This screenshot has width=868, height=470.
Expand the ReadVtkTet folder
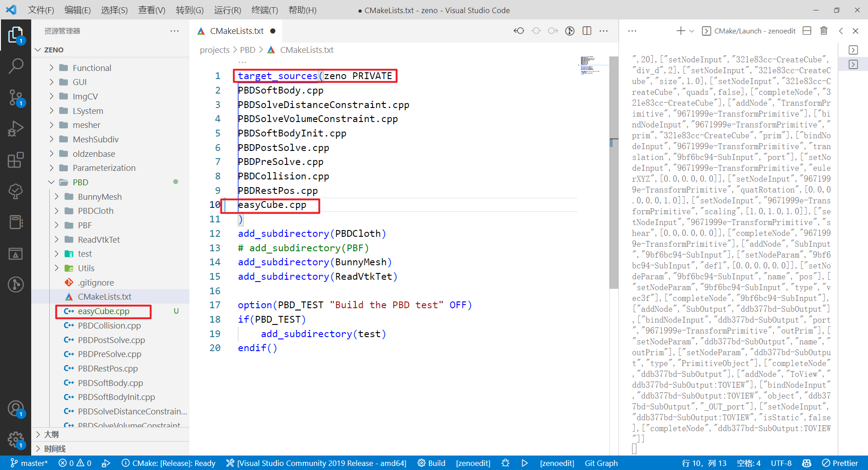point(111,240)
